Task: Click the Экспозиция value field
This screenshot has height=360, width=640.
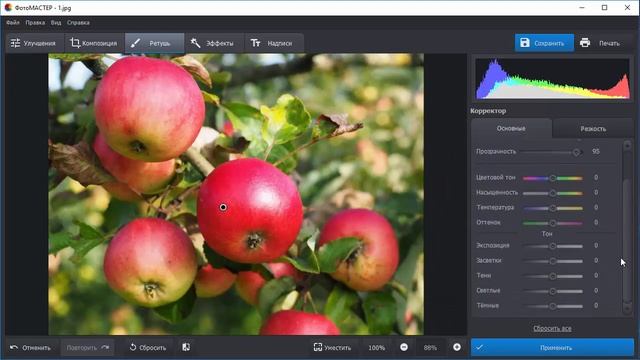Action: (596, 246)
